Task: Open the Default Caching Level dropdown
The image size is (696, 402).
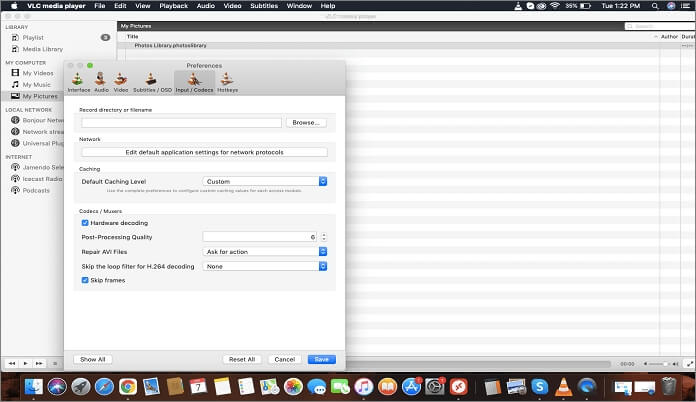Action: 265,181
